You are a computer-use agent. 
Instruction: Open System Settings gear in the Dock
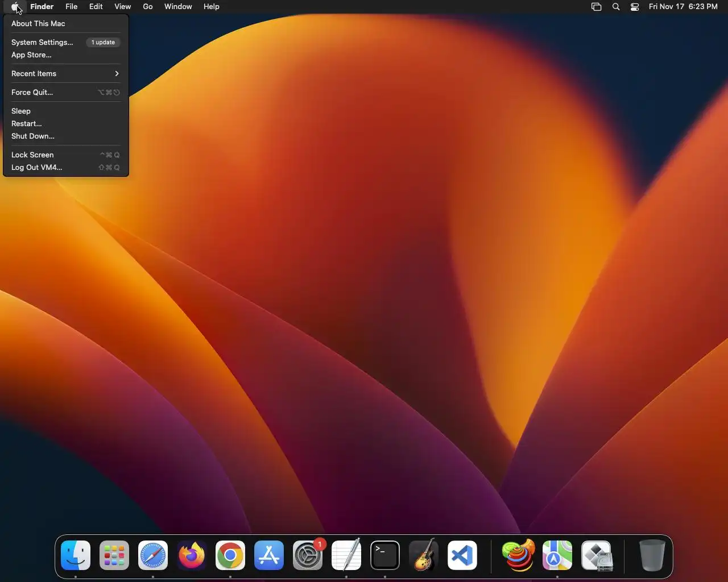[x=308, y=555]
